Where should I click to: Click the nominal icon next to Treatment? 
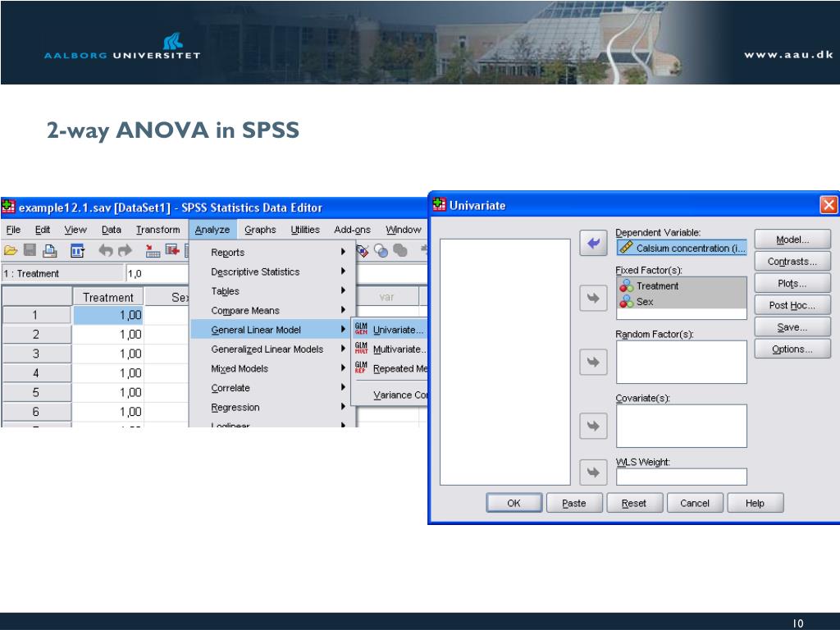coord(626,285)
